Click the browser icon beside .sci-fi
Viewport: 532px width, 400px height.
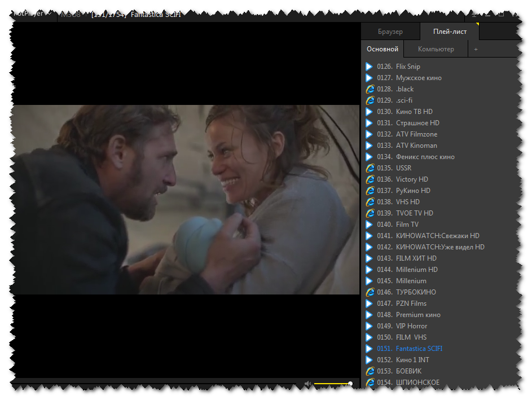click(x=370, y=100)
